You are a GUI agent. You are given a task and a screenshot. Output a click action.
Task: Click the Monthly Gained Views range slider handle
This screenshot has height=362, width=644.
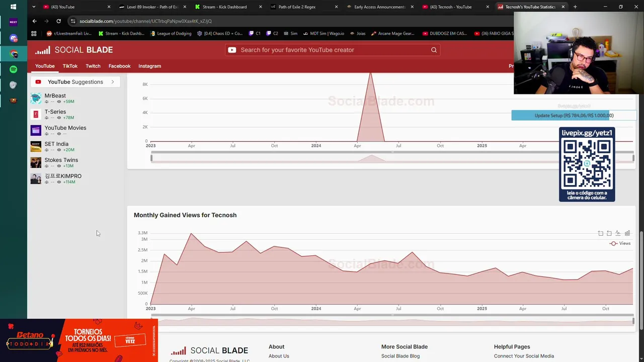633,321
